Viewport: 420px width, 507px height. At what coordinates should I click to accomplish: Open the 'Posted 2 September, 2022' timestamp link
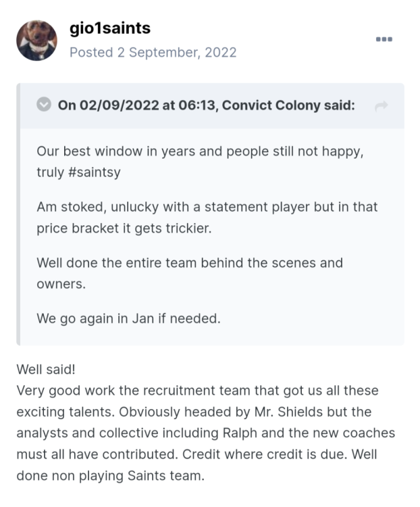(153, 52)
